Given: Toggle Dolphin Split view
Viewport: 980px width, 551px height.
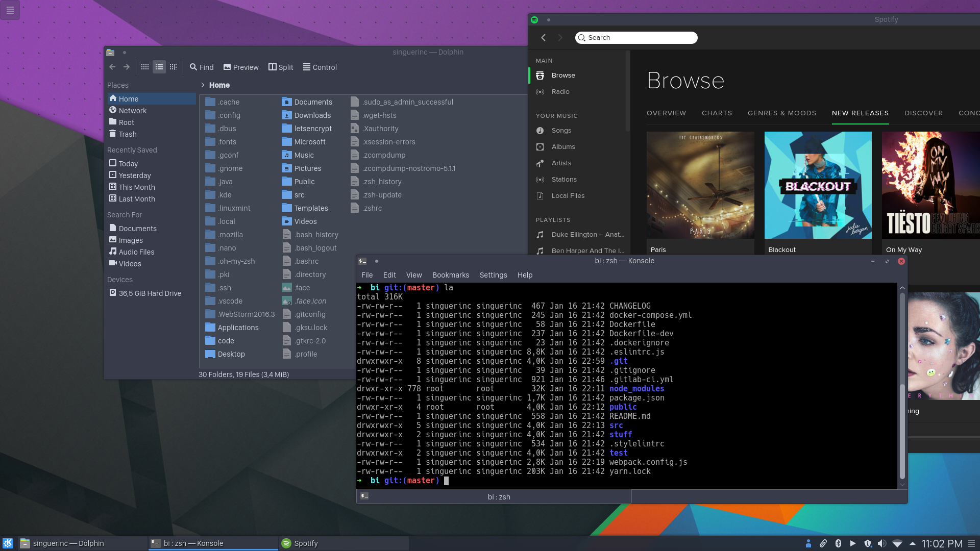Looking at the screenshot, I should point(281,67).
